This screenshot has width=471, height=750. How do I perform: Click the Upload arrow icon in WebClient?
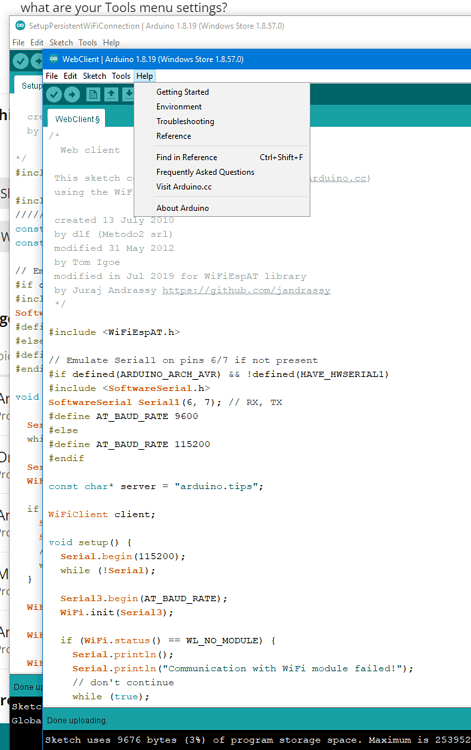(x=72, y=95)
